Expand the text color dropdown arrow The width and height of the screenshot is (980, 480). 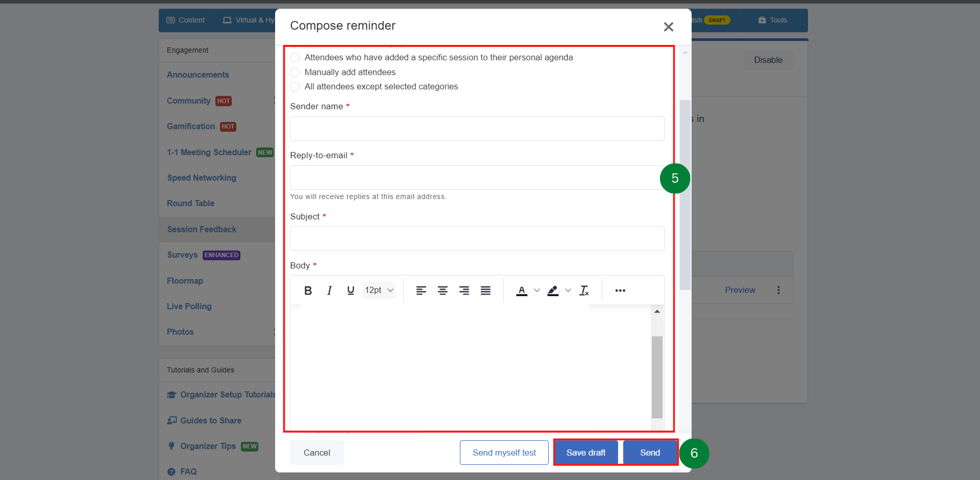[536, 290]
